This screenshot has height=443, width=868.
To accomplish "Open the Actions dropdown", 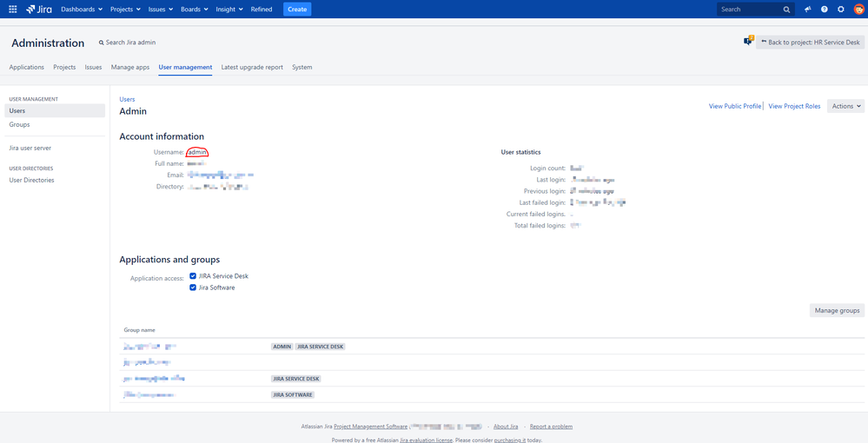I will [x=845, y=106].
